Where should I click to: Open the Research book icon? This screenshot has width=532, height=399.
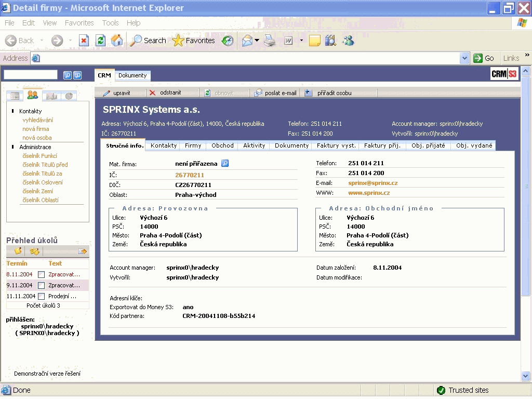[x=330, y=41]
